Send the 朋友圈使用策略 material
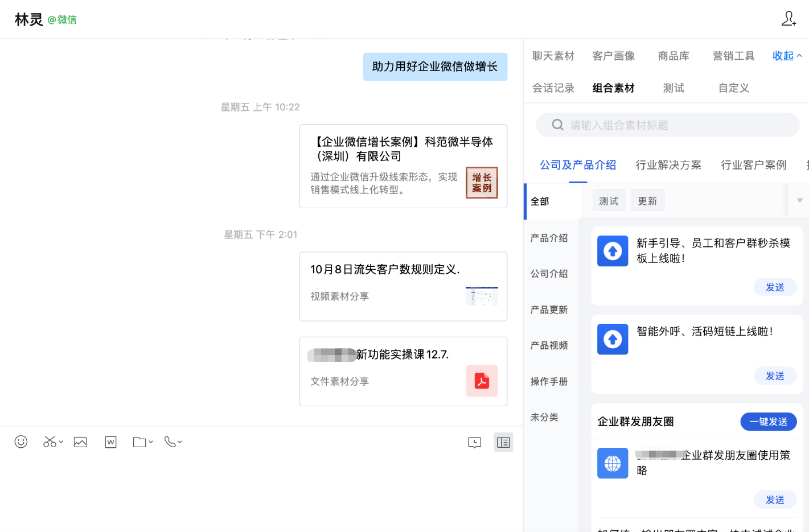Viewport: 809px width, 532px height. point(775,500)
